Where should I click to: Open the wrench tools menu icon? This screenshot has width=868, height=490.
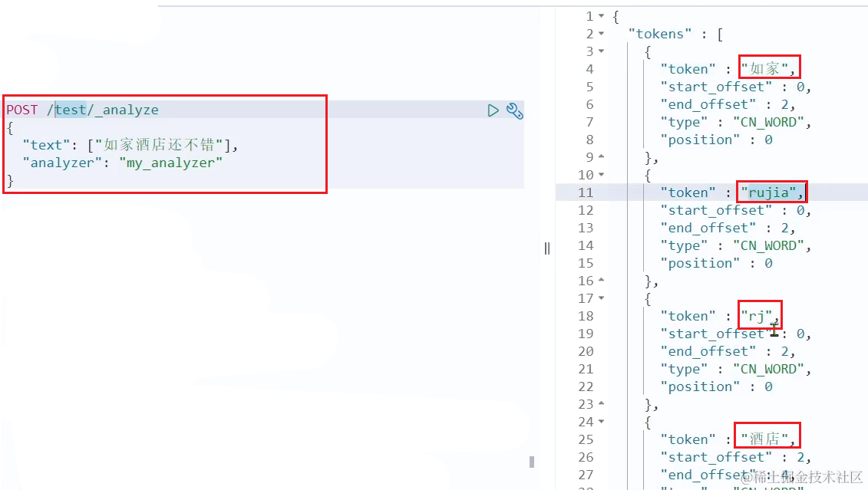tap(515, 110)
